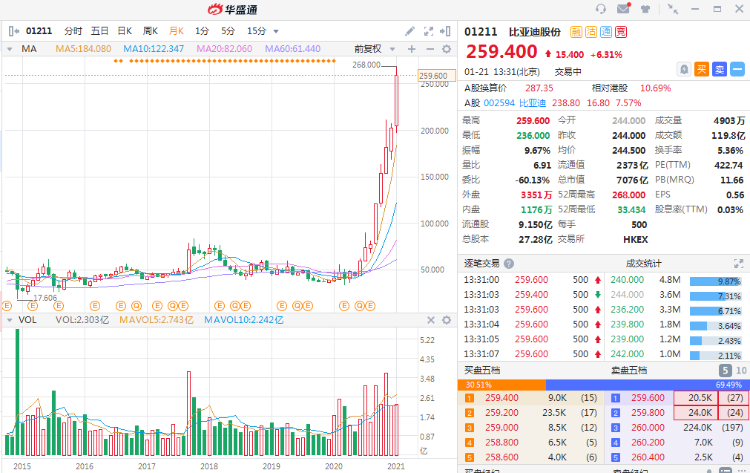Image resolution: width=750 pixels, height=473 pixels.
Task: Click ask level 1 price 259.600
Action: pos(648,398)
